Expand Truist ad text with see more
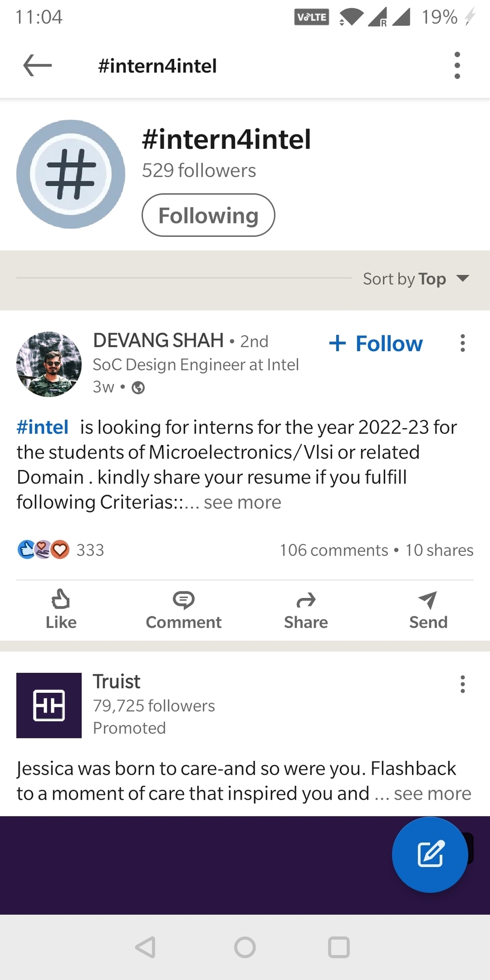This screenshot has height=980, width=490. pyautogui.click(x=432, y=793)
